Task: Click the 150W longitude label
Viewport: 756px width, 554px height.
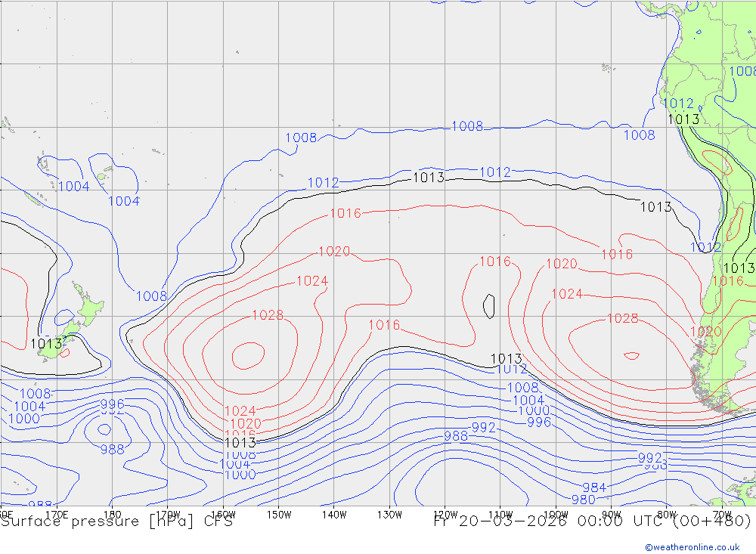Action: coord(279,515)
